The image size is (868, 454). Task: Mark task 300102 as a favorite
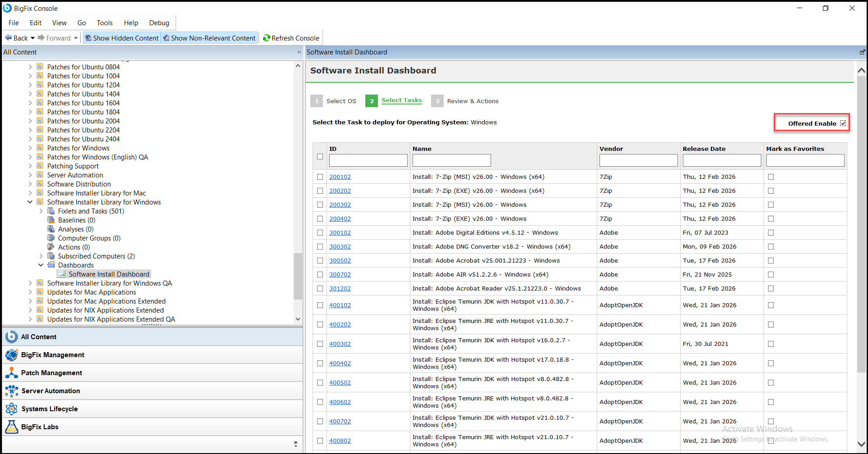[771, 233]
